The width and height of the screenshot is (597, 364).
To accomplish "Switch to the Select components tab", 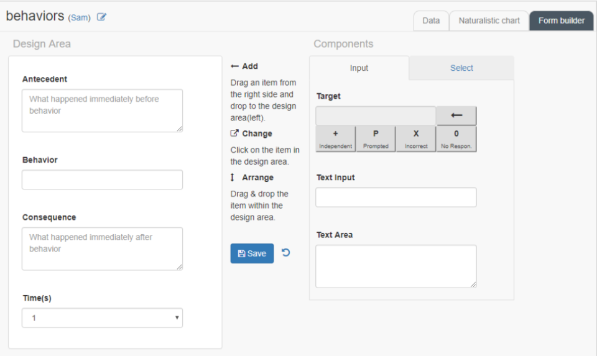I will (461, 68).
